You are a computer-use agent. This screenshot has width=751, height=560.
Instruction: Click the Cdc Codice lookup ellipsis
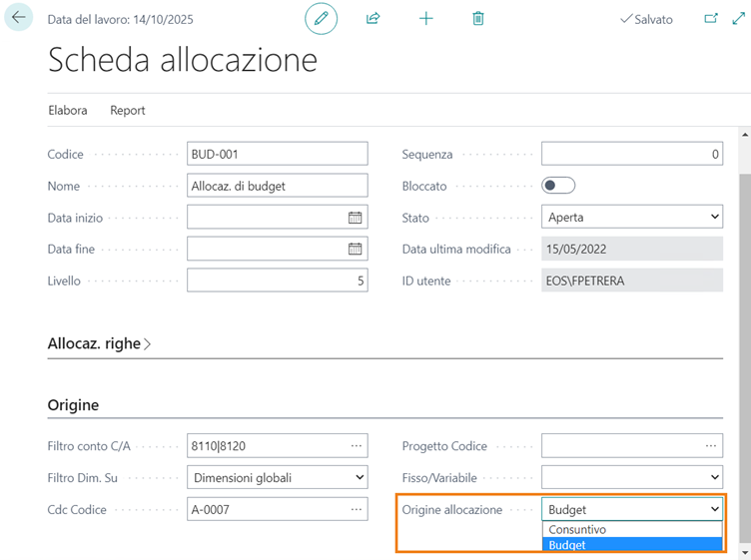coord(356,510)
